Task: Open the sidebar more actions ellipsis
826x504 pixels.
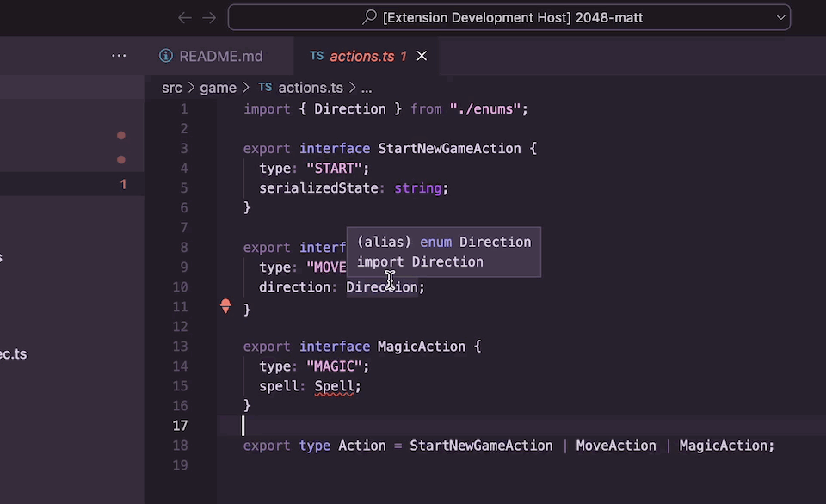Action: (119, 55)
